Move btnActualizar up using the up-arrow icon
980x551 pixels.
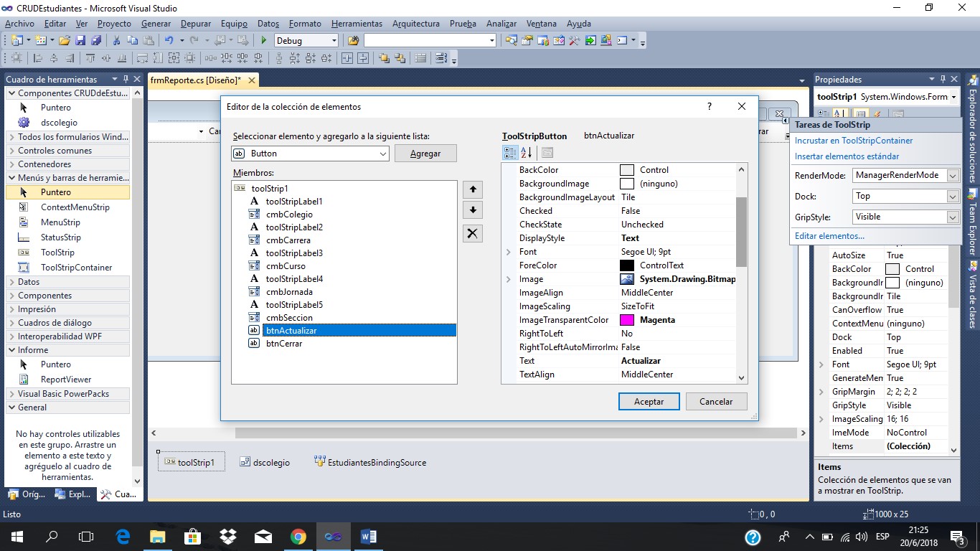click(x=472, y=189)
